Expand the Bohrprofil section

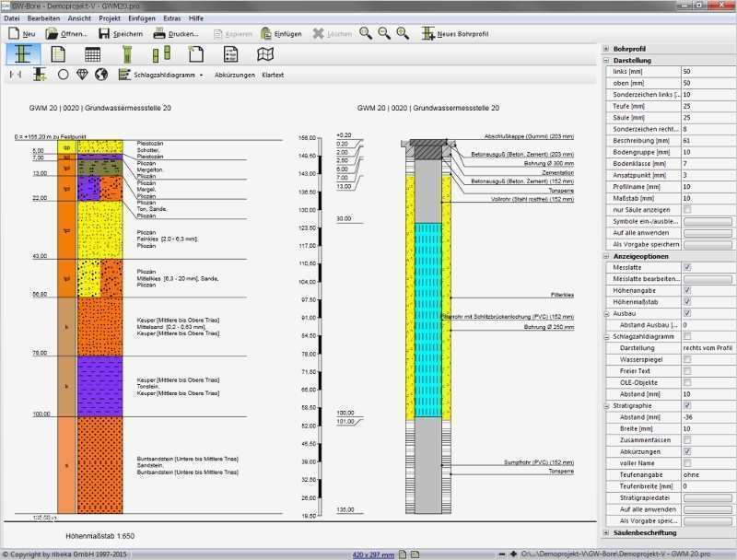tap(606, 49)
